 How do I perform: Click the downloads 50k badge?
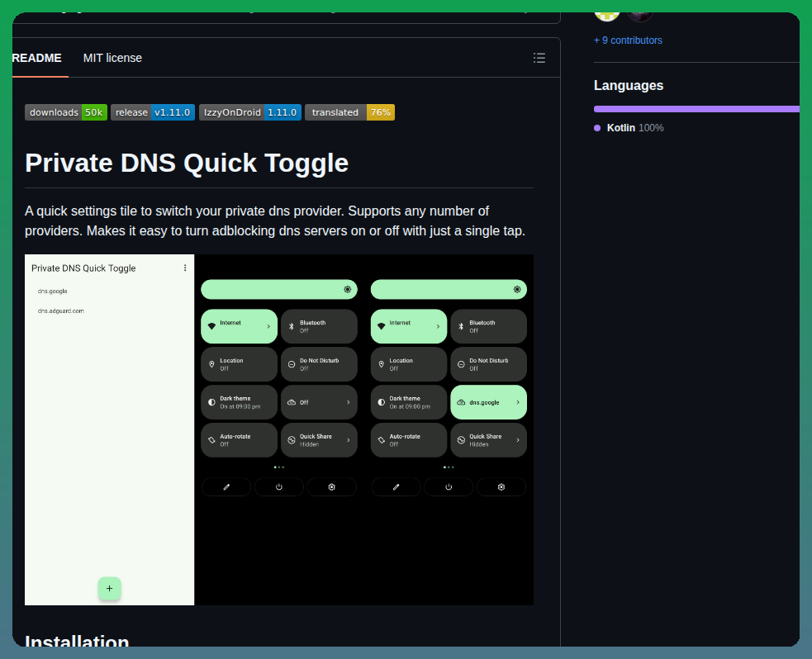click(66, 112)
